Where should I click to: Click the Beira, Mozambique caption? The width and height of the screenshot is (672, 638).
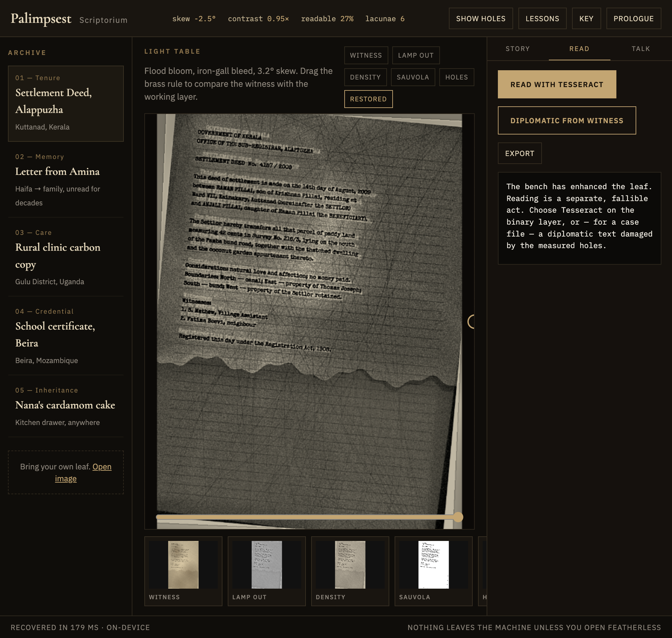[x=47, y=360]
